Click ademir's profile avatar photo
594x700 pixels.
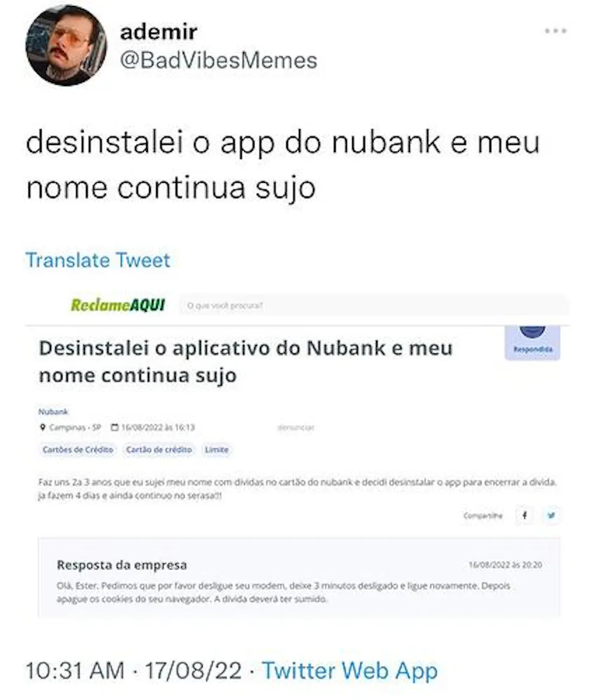pyautogui.click(x=66, y=45)
